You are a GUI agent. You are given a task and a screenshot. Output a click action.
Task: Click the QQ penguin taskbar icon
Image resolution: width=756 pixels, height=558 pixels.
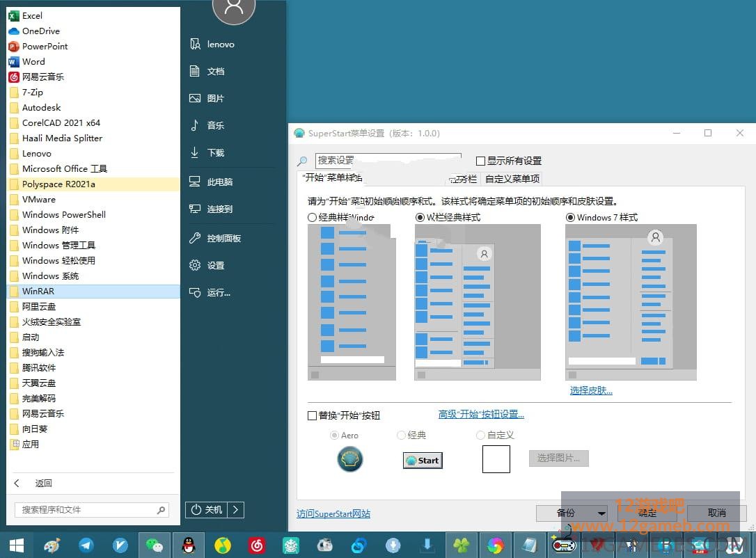[x=189, y=545]
